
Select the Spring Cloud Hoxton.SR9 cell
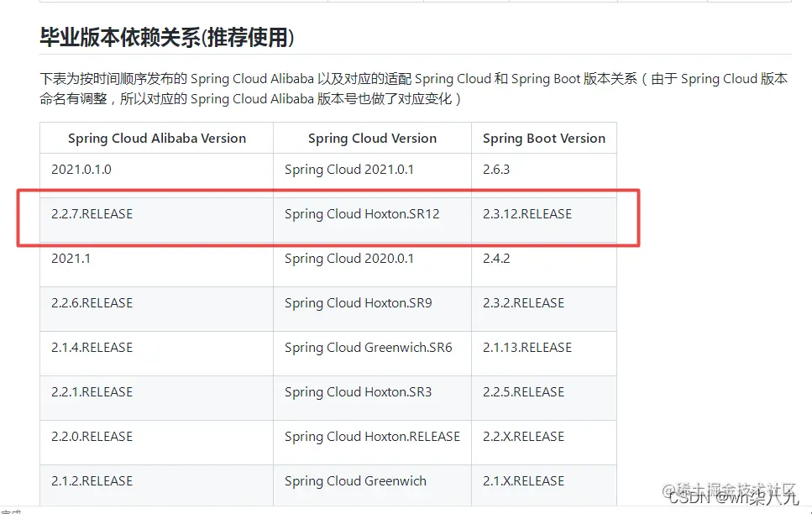tap(372, 309)
